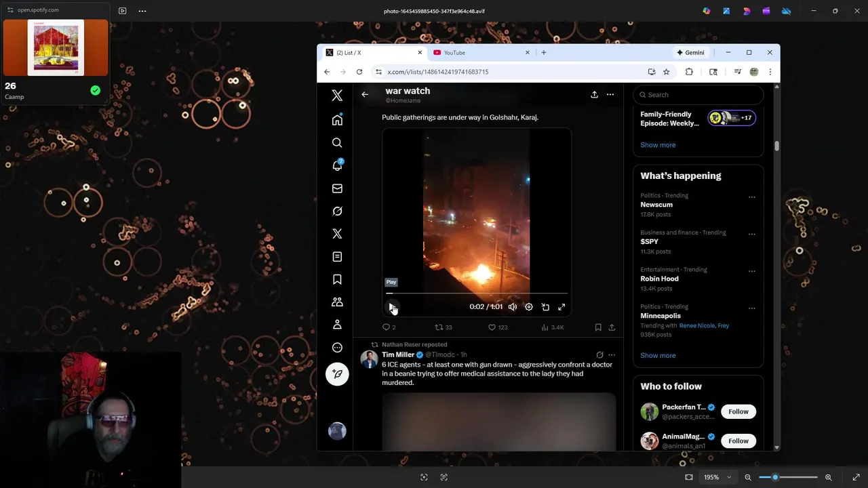Toggle video picture-in-picture mode

545,307
